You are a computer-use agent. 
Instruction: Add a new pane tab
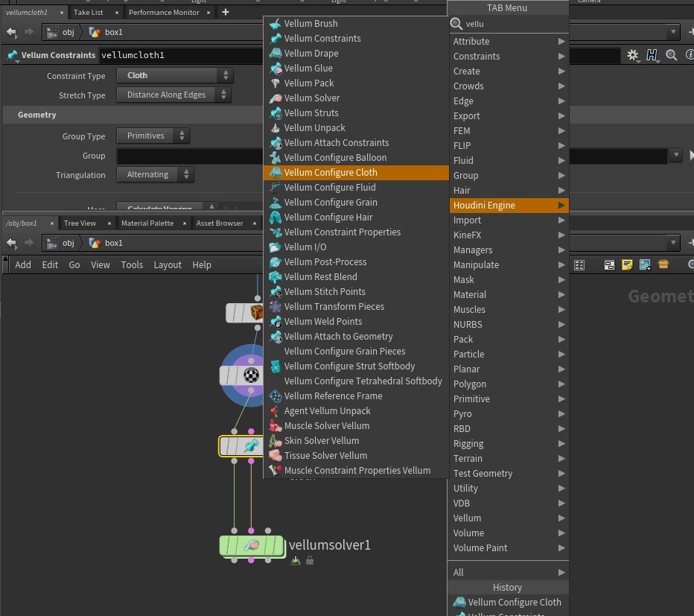226,12
